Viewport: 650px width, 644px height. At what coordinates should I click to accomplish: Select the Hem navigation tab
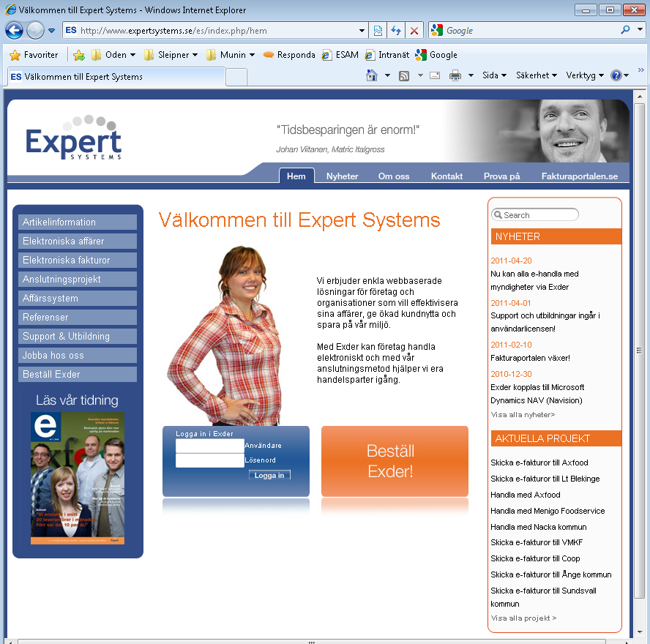pyautogui.click(x=296, y=176)
